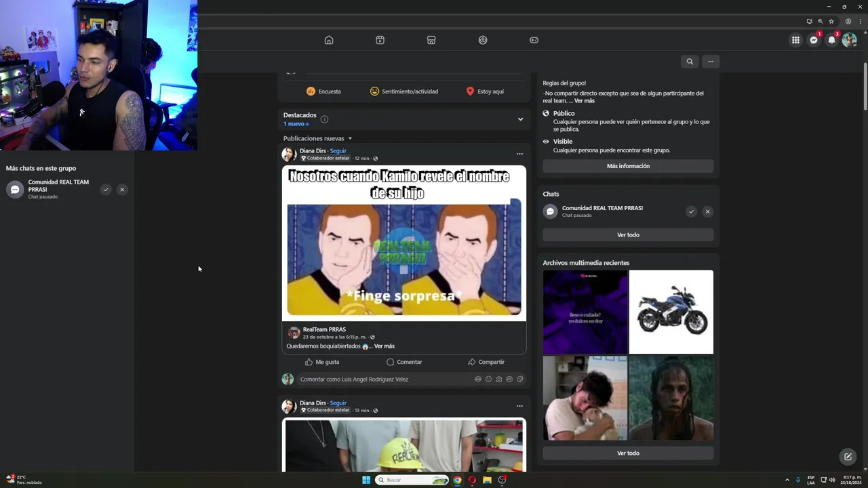
Task: Open Comunidad REAL TEAM PRRAS chat in right panel
Action: pos(602,211)
